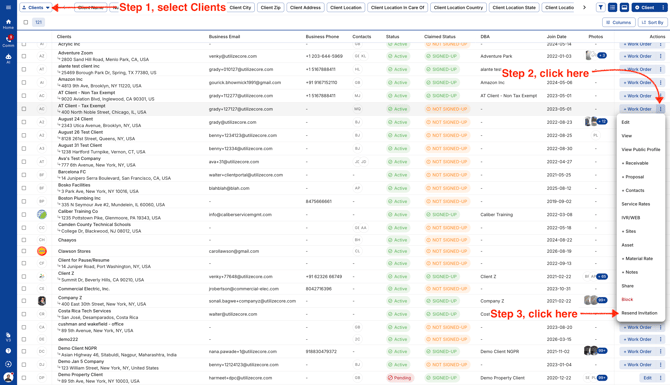Image resolution: width=670 pixels, height=385 pixels.
Task: Click Company Z profile avatar
Action: pyautogui.click(x=42, y=301)
